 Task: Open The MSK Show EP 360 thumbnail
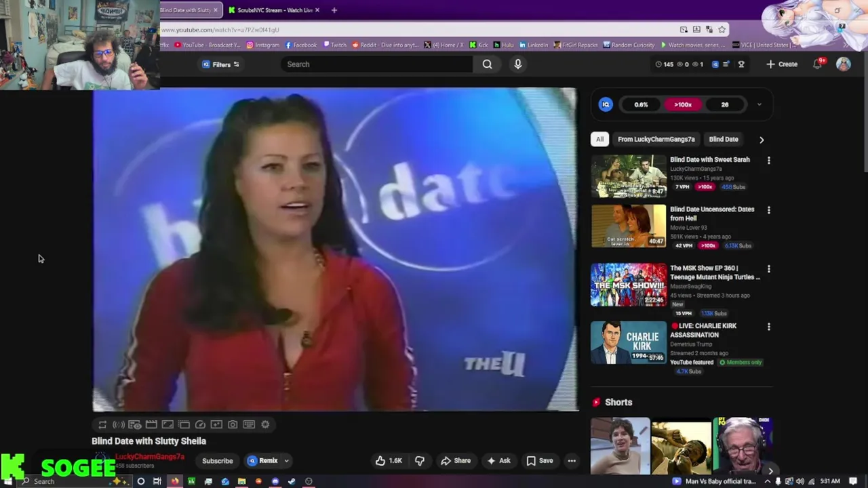pos(629,285)
